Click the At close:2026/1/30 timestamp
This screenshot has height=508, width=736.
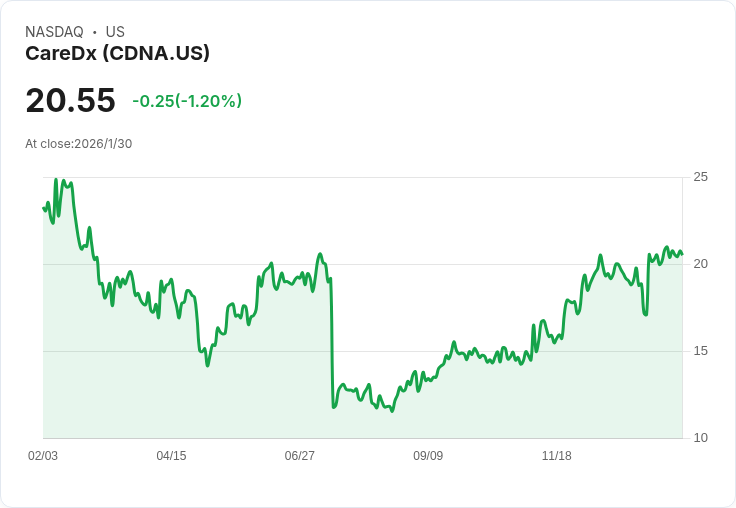[x=78, y=143]
